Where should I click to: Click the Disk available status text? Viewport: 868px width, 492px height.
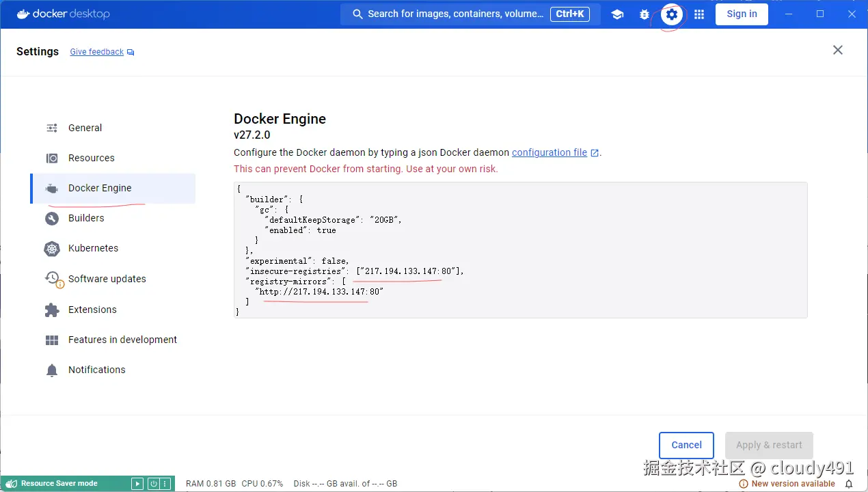(x=345, y=484)
